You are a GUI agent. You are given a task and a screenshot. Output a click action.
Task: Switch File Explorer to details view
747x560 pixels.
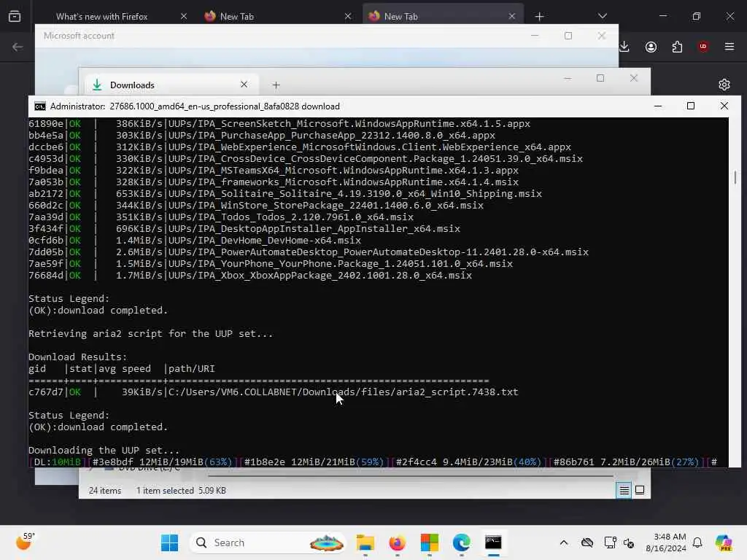click(624, 490)
